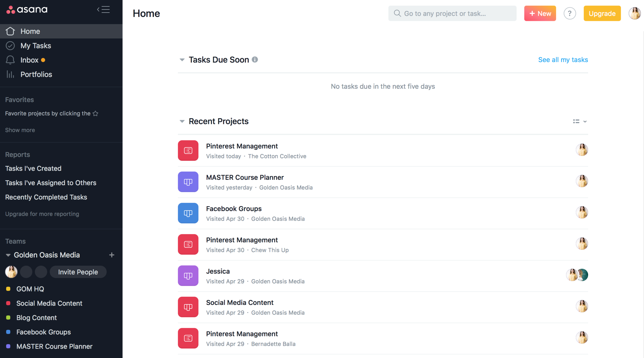644x358 pixels.
Task: Open MASTER Course Planner in Recent Projects
Action: click(245, 177)
